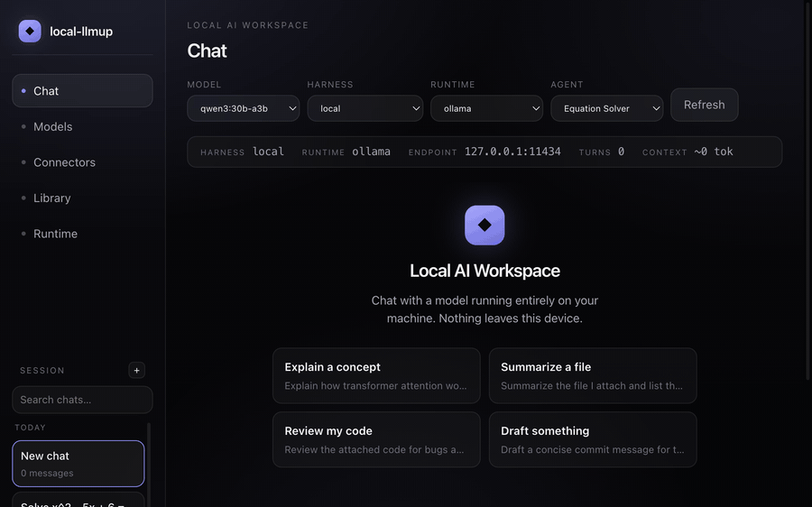Click the Local AI Workspace heading

pos(484,271)
